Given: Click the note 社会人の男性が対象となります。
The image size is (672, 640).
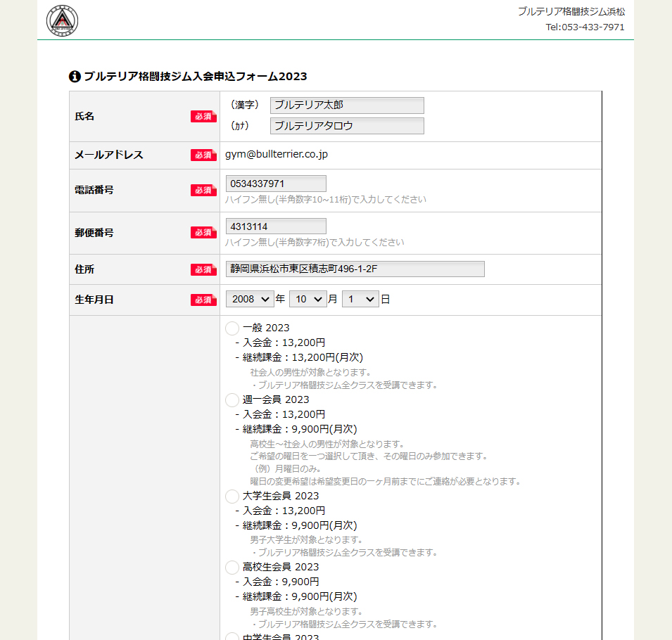Looking at the screenshot, I should (x=311, y=372).
